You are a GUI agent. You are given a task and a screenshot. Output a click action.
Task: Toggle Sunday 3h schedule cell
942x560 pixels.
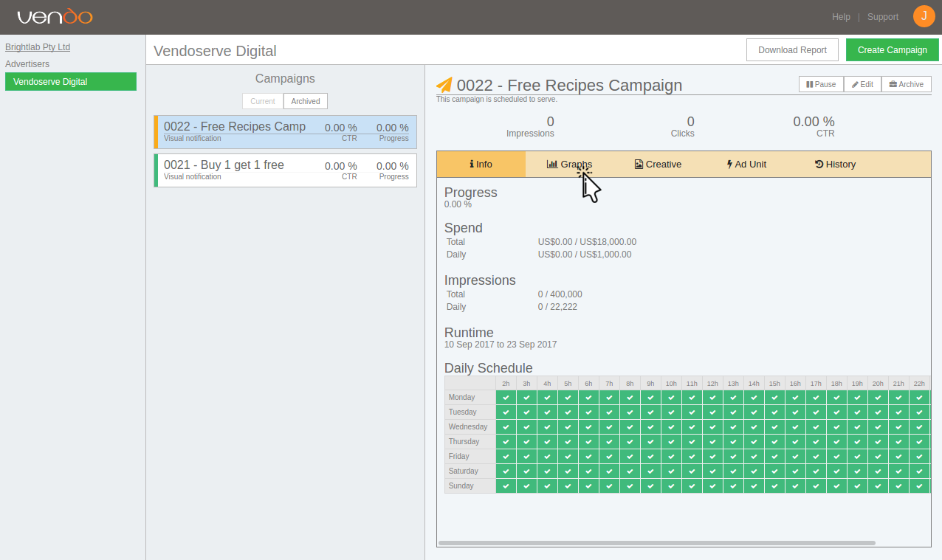(x=526, y=485)
